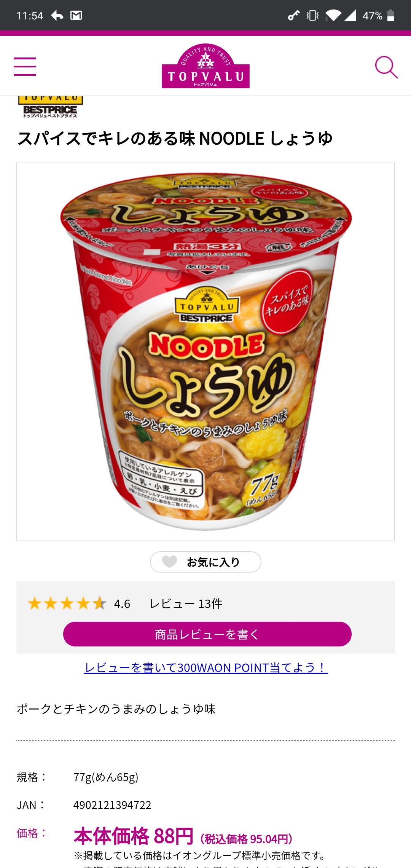
Task: Tap the heart icon for favorites
Action: (x=169, y=562)
